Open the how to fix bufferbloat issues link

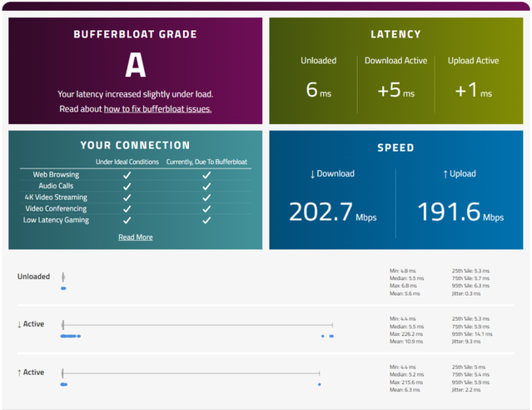157,109
